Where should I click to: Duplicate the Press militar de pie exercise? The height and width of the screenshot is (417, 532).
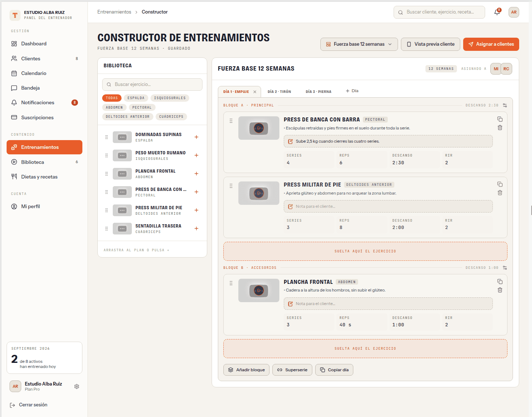click(500, 184)
